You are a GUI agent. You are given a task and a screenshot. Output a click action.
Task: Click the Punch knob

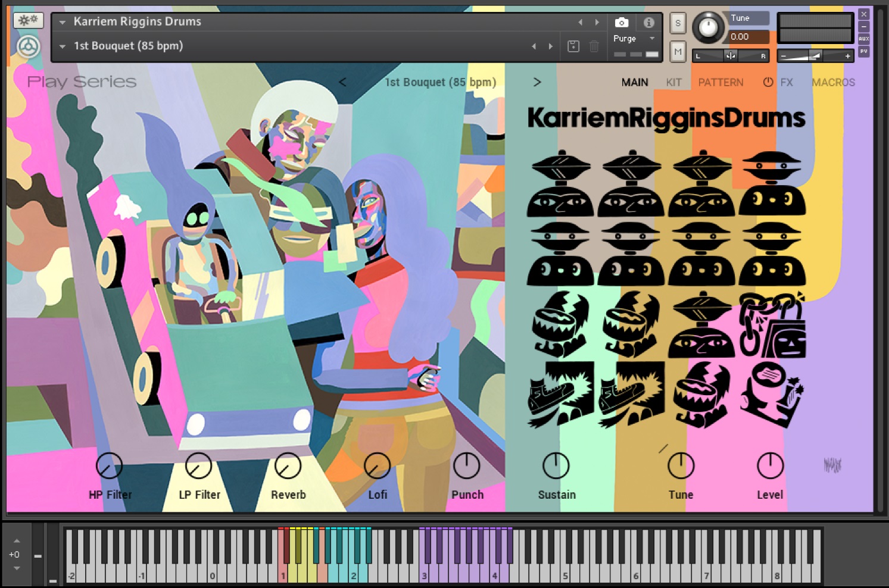(x=467, y=466)
